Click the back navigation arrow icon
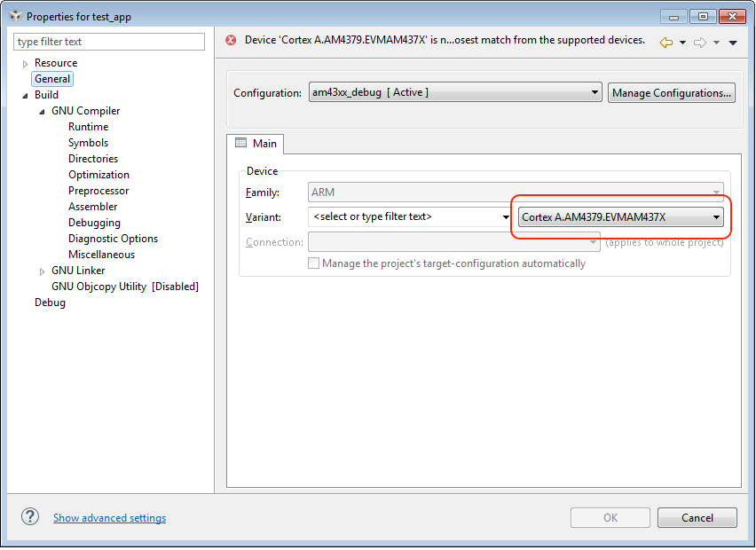Screen dimensions: 756x550 (665, 42)
